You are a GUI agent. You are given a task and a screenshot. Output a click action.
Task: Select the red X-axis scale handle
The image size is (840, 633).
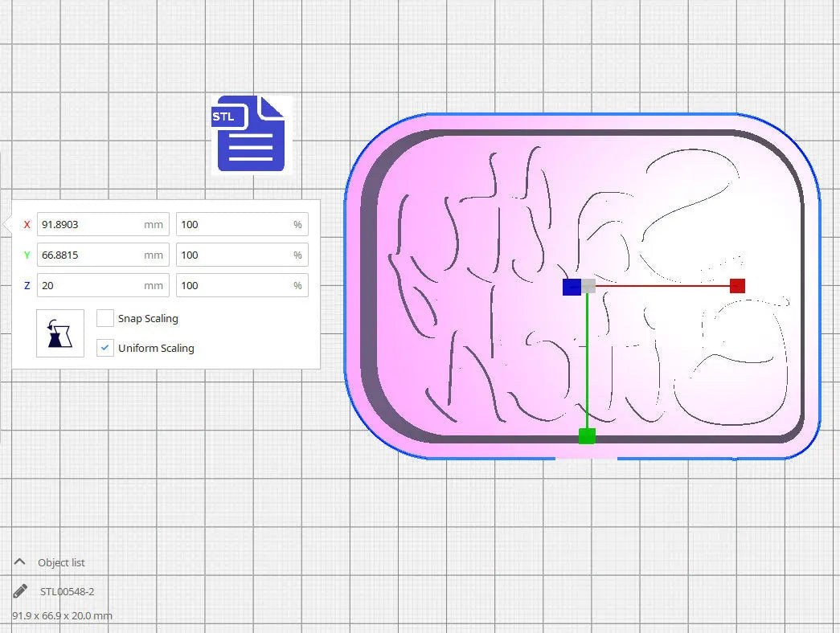tap(736, 285)
